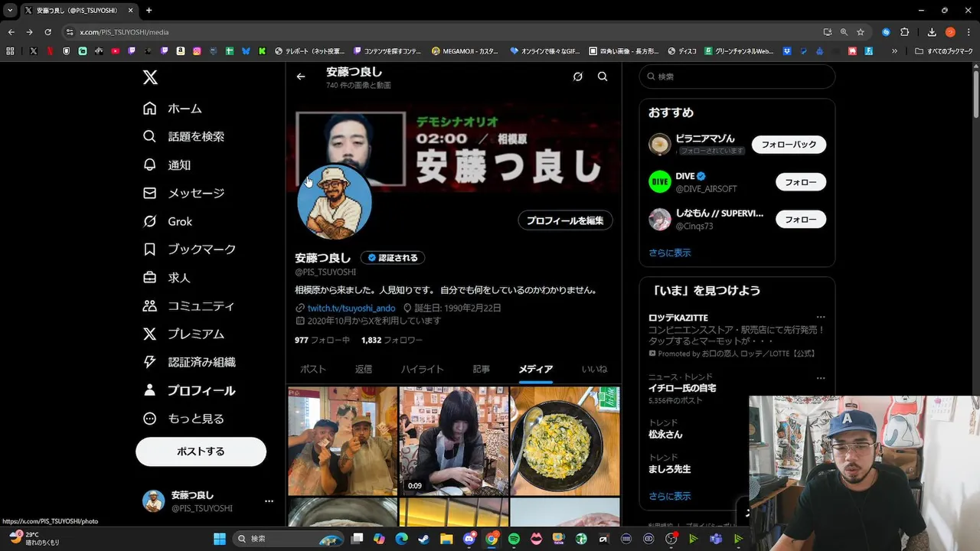Click the ポストする post button
This screenshot has width=980, height=551.
pos(201,452)
